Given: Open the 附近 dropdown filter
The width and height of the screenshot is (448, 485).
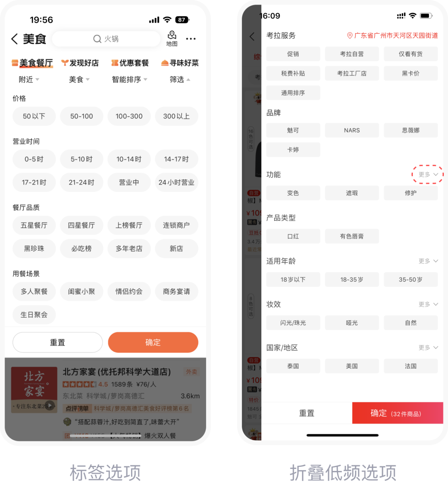Looking at the screenshot, I should coord(29,80).
